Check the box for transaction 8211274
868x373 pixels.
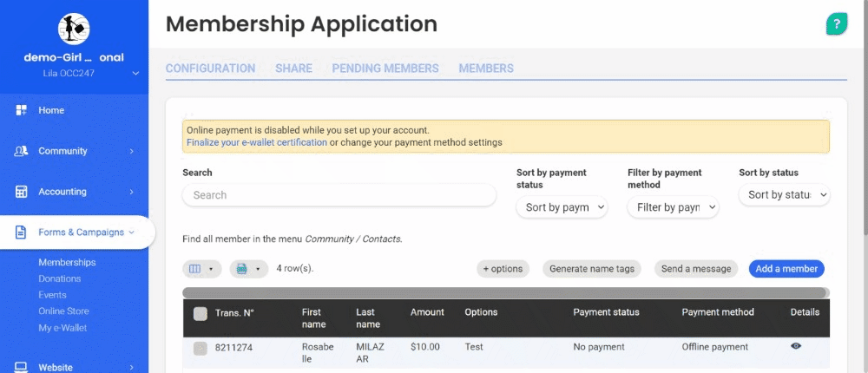coord(201,348)
